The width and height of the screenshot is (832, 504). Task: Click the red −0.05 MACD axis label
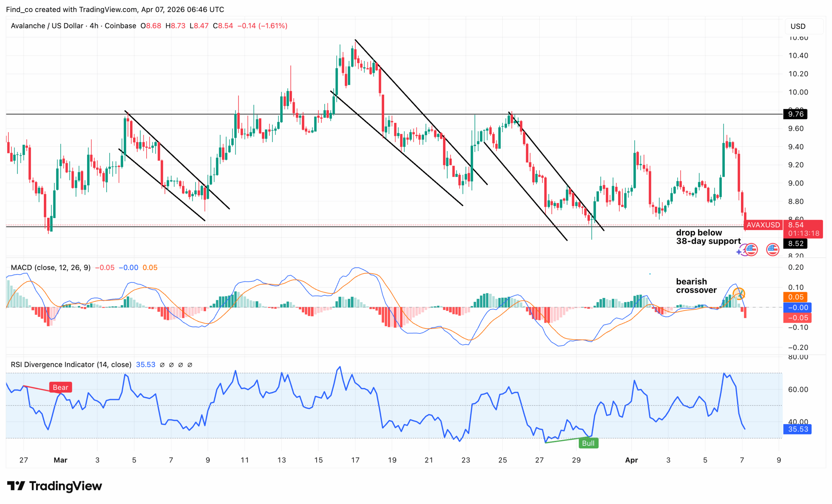click(797, 318)
